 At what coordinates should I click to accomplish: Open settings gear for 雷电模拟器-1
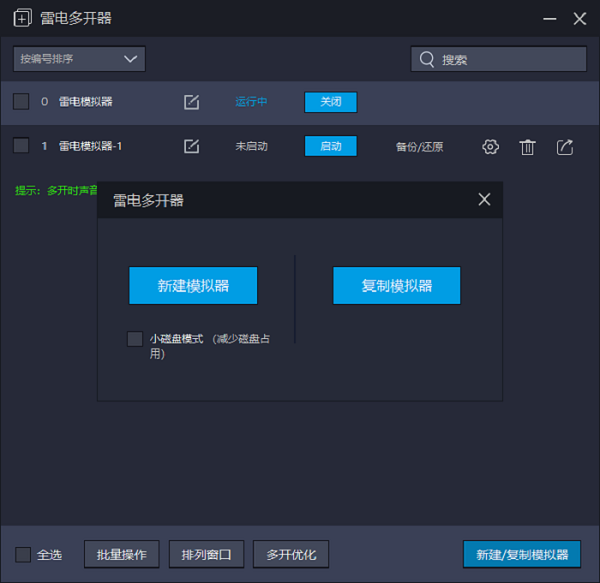click(x=490, y=147)
